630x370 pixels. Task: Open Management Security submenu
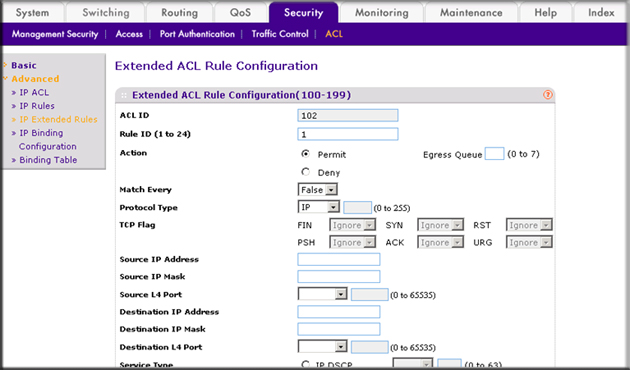55,34
